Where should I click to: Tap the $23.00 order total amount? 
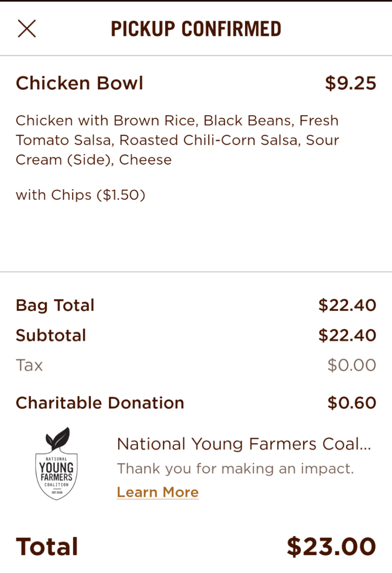pyautogui.click(x=331, y=547)
